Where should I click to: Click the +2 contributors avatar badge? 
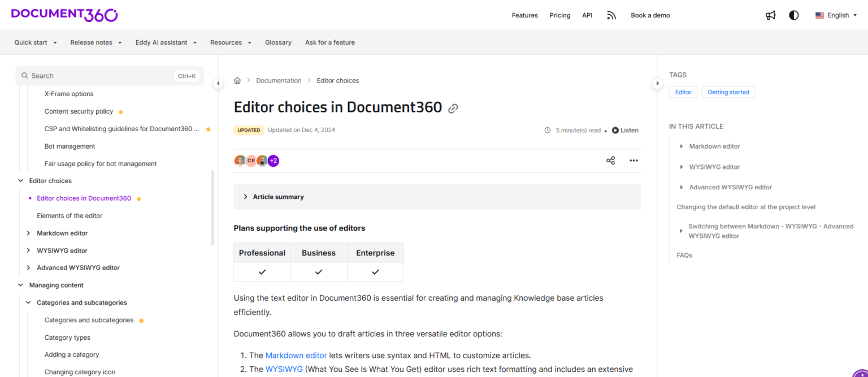click(273, 161)
